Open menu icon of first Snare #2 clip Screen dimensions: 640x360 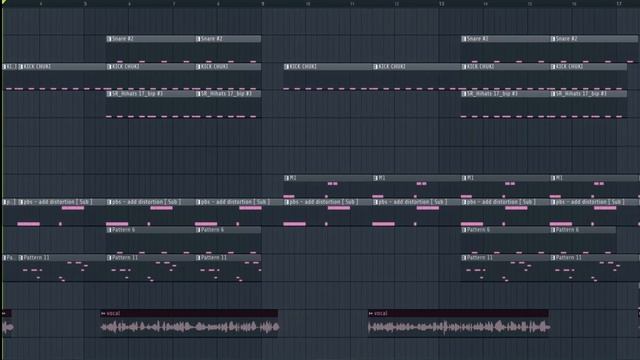tap(109, 39)
